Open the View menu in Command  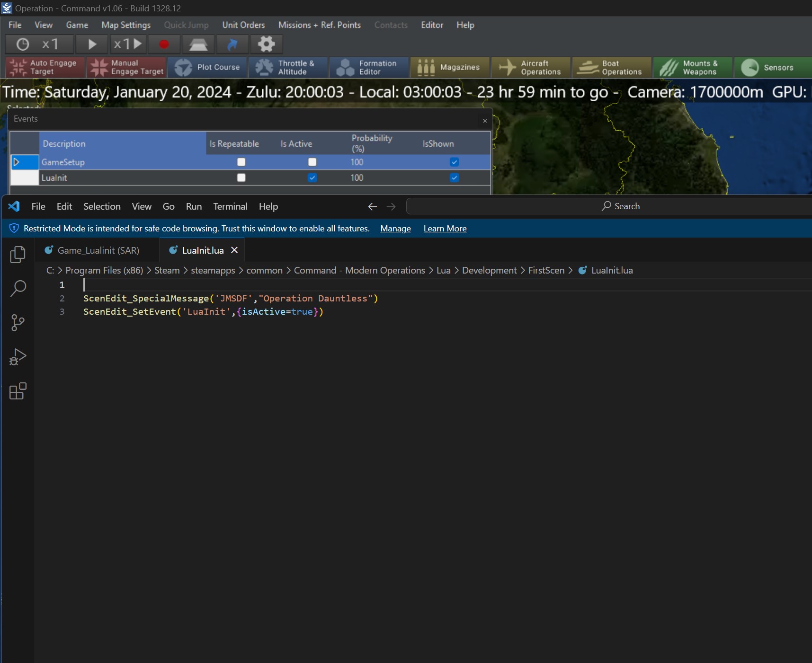pos(44,25)
